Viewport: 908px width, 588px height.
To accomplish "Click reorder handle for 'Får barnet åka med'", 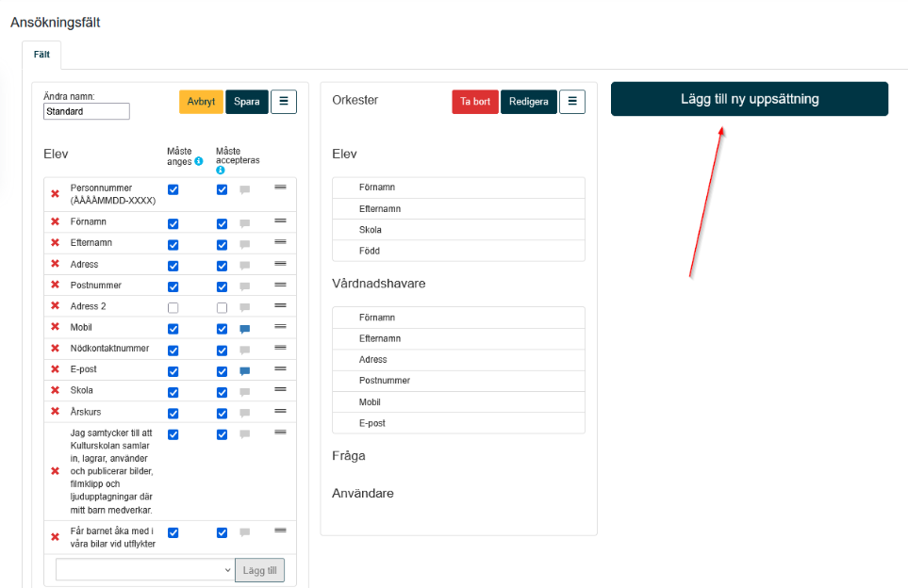I will point(280,531).
